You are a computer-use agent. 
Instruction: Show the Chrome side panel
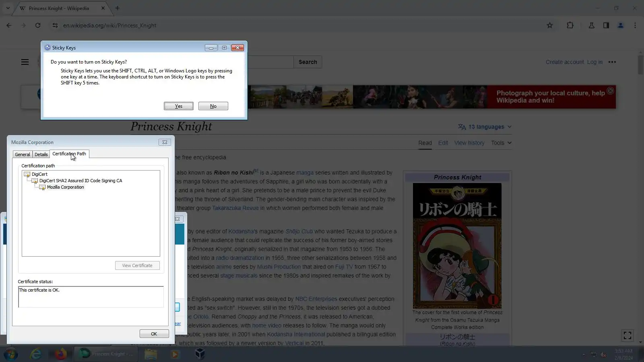[x=606, y=25]
